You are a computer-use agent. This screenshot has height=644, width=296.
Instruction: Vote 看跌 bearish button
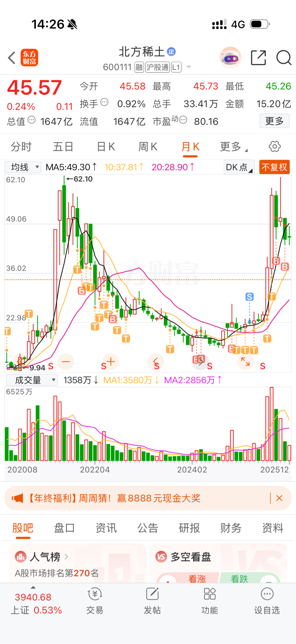[249, 578]
